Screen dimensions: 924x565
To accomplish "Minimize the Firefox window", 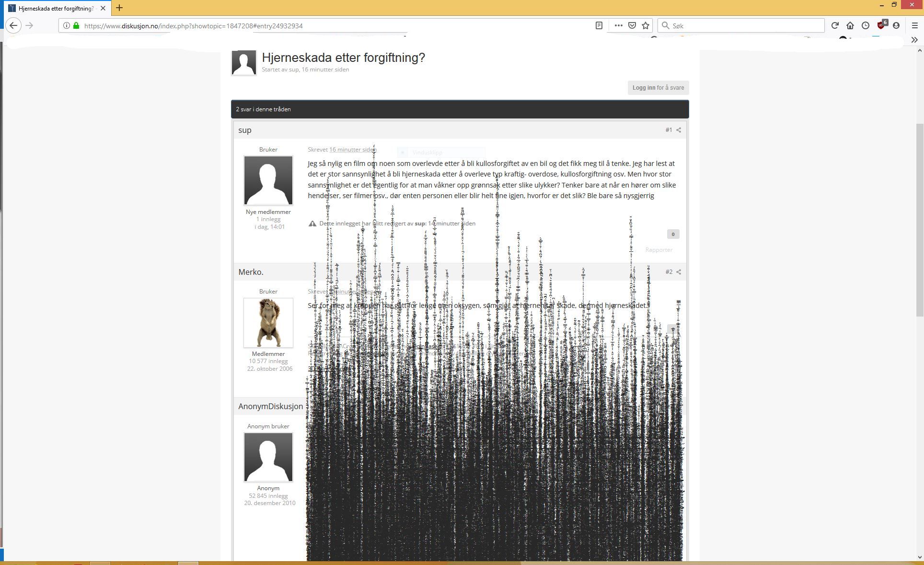I will tap(882, 5).
